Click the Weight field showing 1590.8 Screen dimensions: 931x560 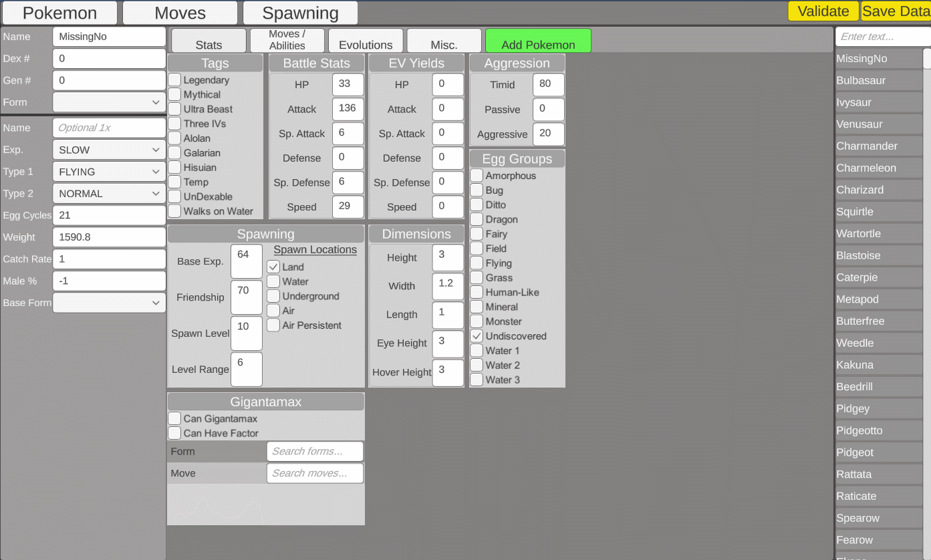click(x=109, y=237)
